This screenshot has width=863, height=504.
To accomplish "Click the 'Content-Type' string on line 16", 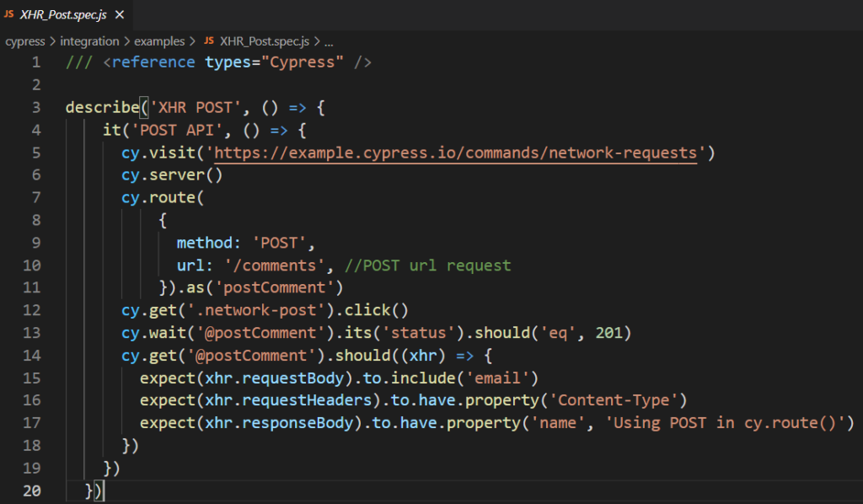I will click(614, 400).
